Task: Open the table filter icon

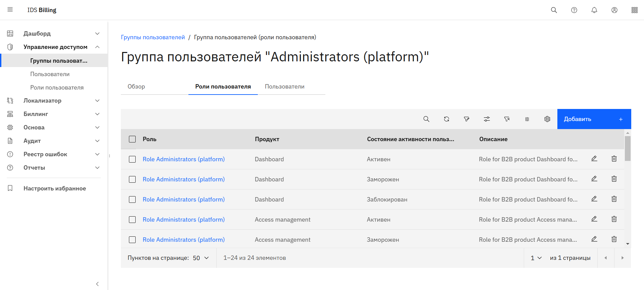Action: [x=466, y=119]
